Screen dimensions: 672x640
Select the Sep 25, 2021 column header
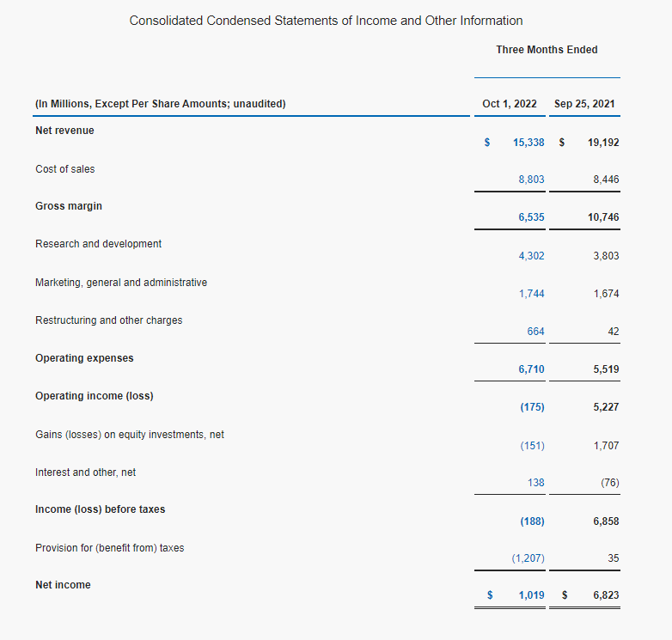(x=584, y=104)
